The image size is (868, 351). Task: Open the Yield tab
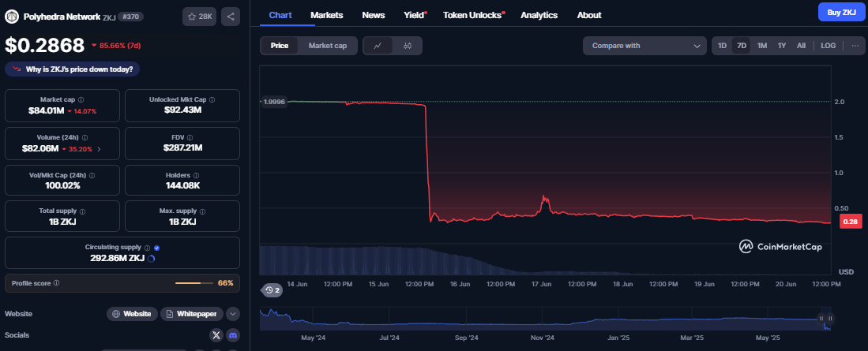pyautogui.click(x=414, y=15)
